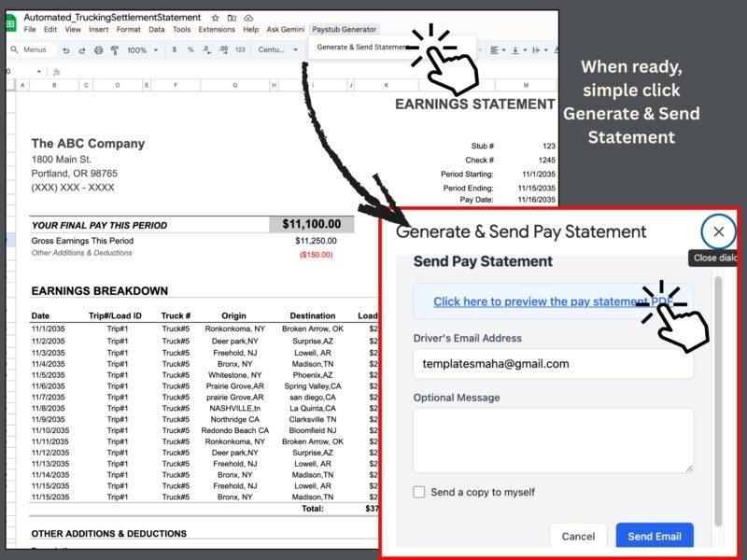Viewport: 747px width, 560px height.
Task: Click the vertical align icon
Action: [515, 50]
